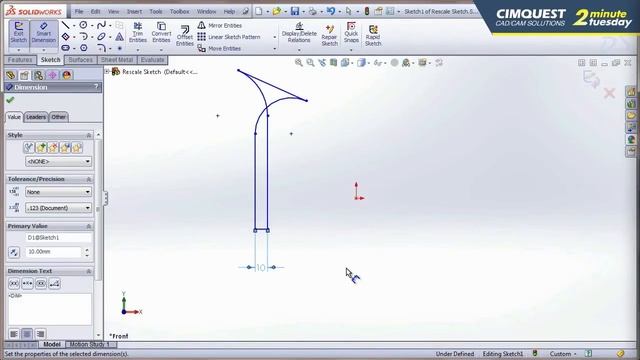Toggle Center Dimension text button
Image resolution: width=640 pixels, height=360 pixels.
(x=27, y=283)
